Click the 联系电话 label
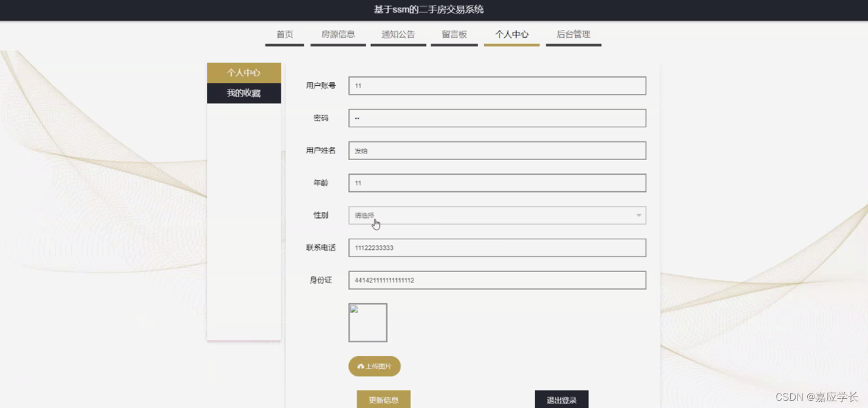The image size is (868, 408). pyautogui.click(x=321, y=248)
